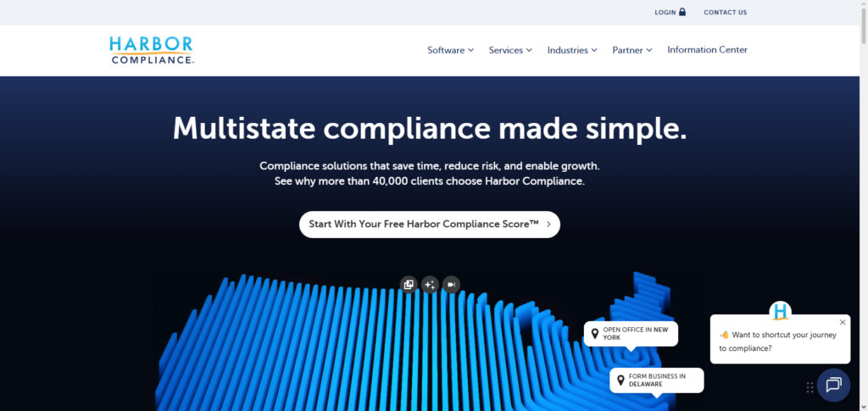
Task: Click the 'See why more than 40,000 clients' text
Action: click(430, 181)
